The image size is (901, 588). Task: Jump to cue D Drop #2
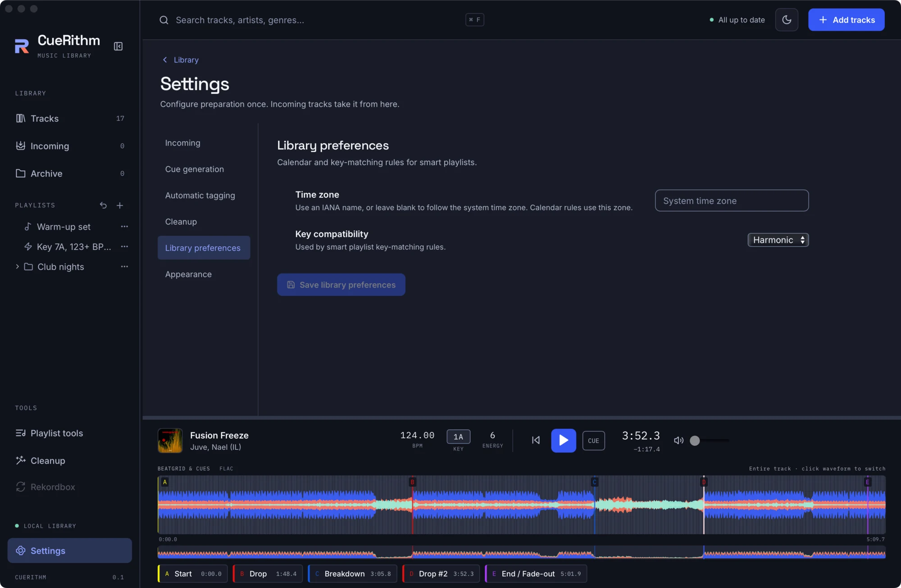(441, 574)
